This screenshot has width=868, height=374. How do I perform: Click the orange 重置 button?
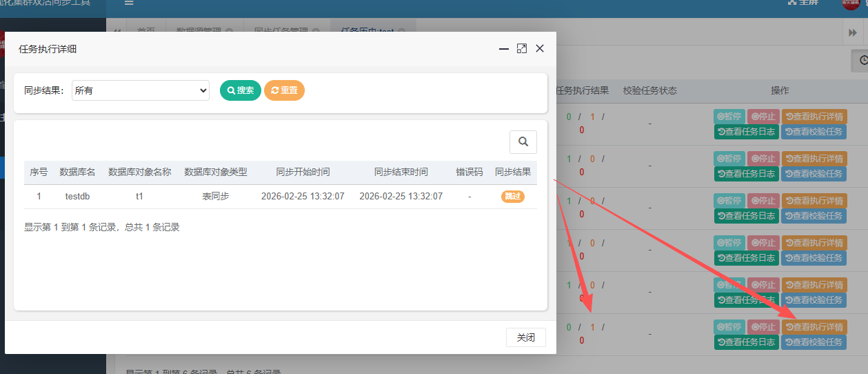click(284, 90)
